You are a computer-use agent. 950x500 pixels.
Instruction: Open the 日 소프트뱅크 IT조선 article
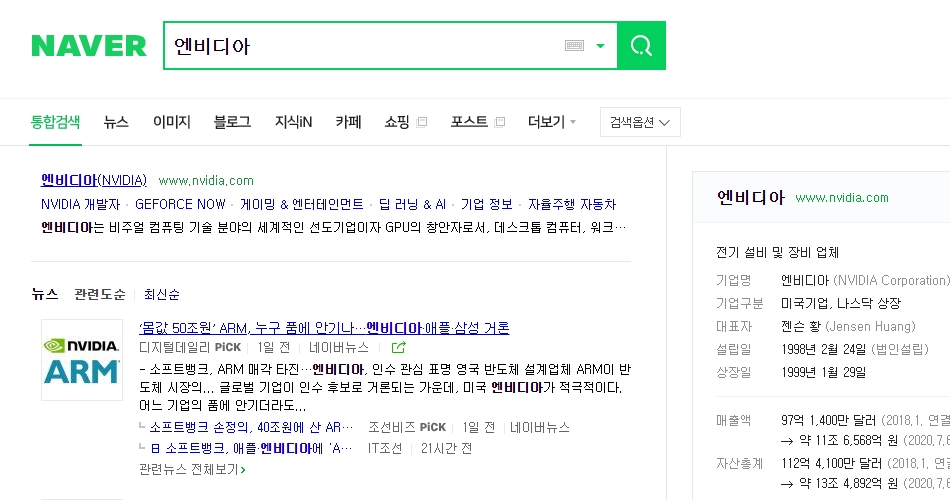[251, 448]
